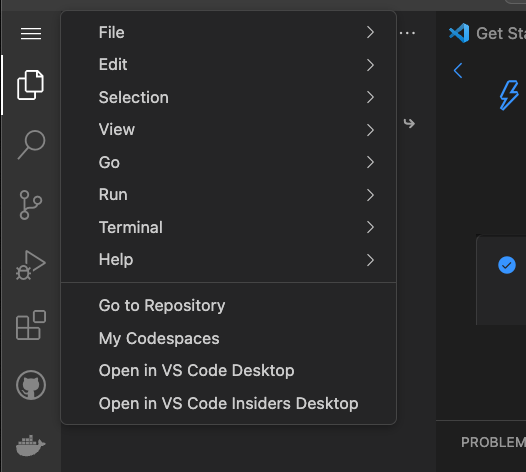Click the curved arrow icon beside menu
The height and width of the screenshot is (472, 526).
click(409, 123)
